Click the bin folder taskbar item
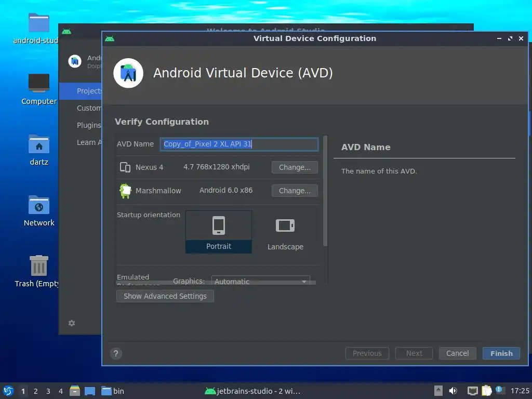Viewport: 532px width, 399px height. 113,391
